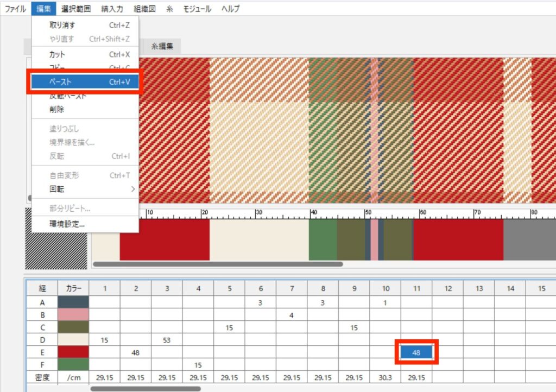Select the cream color swatch of row D
Screen dimensions: 556x392
73,339
